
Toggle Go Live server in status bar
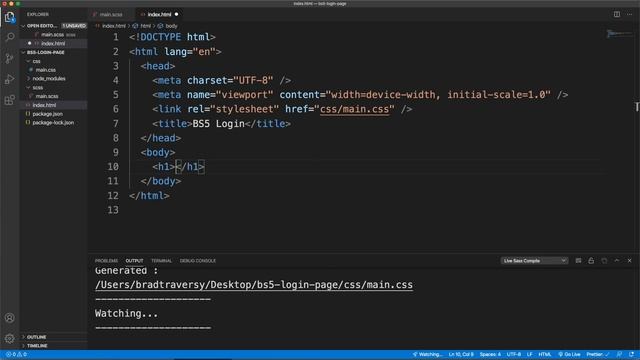coord(569,354)
